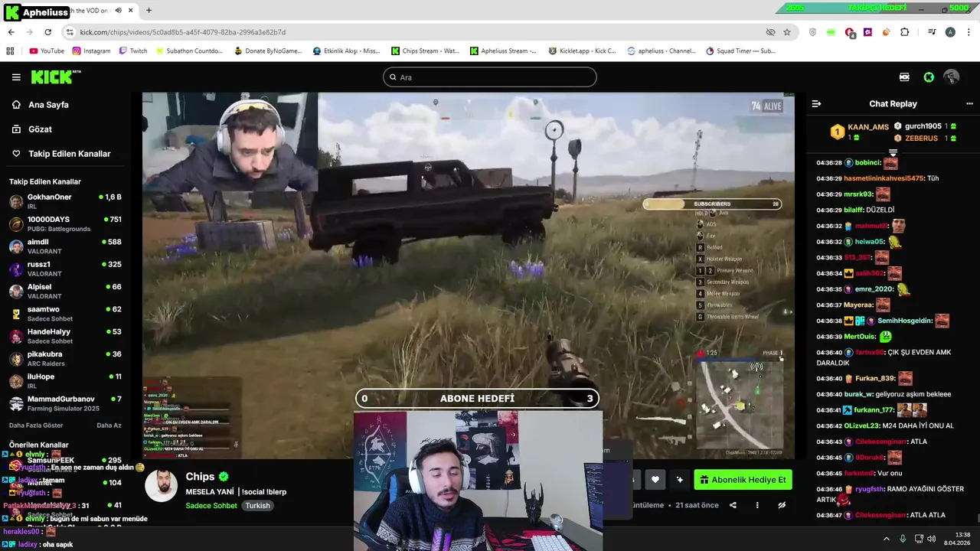Open Kicklet.app bookmark
Screen dimensions: 980x551
click(582, 51)
